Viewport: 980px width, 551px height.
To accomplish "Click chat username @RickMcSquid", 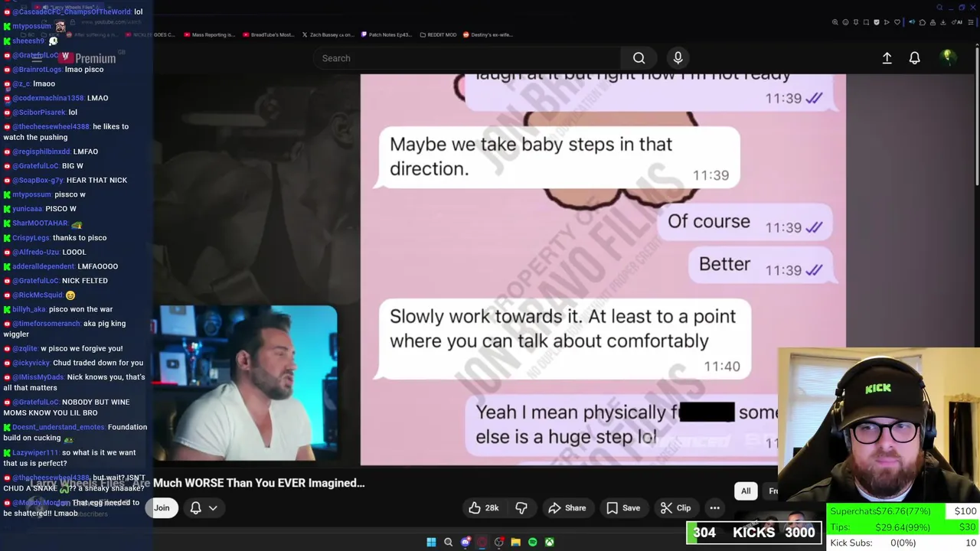I will click(x=38, y=295).
